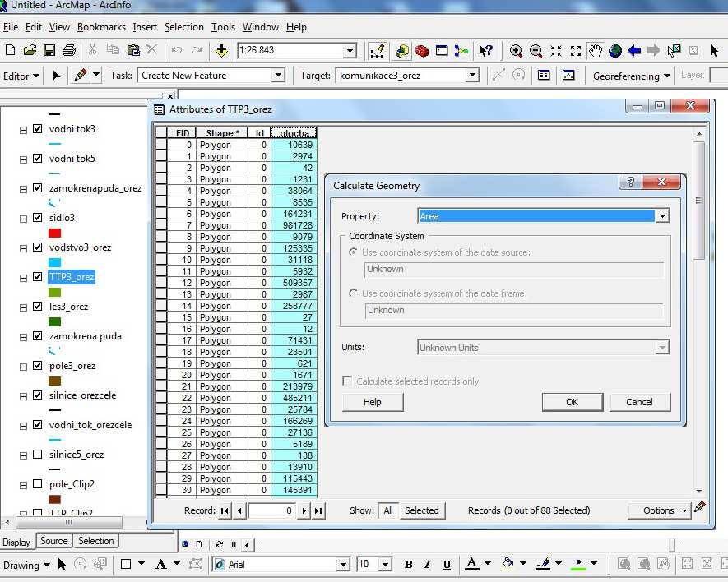
Task: Click the record number input field
Action: tap(272, 510)
